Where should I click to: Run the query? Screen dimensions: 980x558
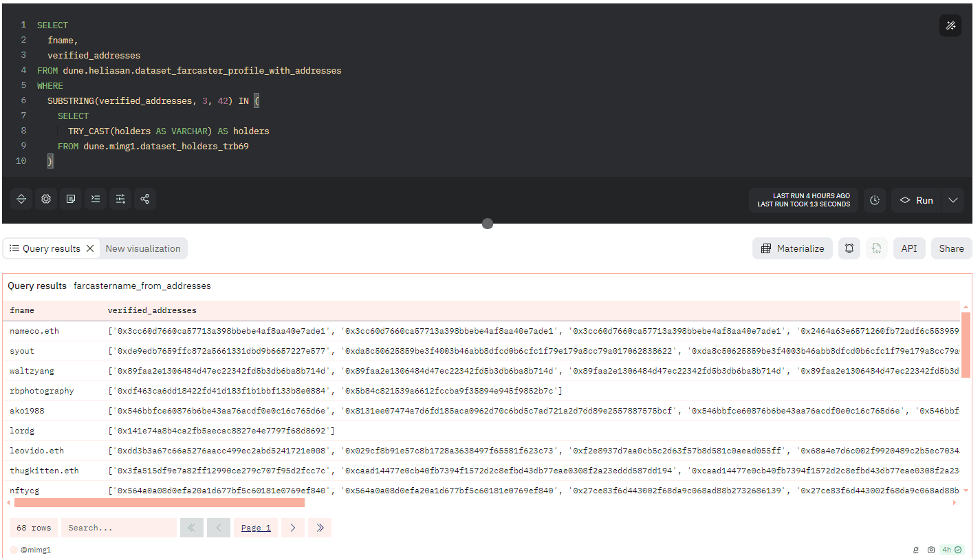[x=917, y=200]
